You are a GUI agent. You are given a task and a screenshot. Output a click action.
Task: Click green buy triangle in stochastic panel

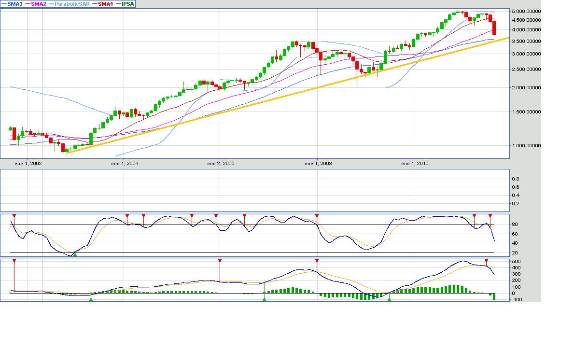tap(75, 254)
